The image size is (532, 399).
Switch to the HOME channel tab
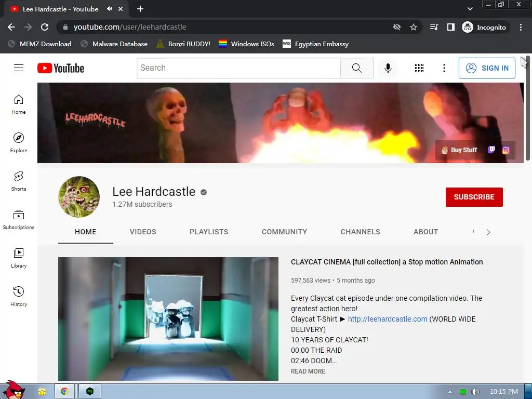coord(86,232)
